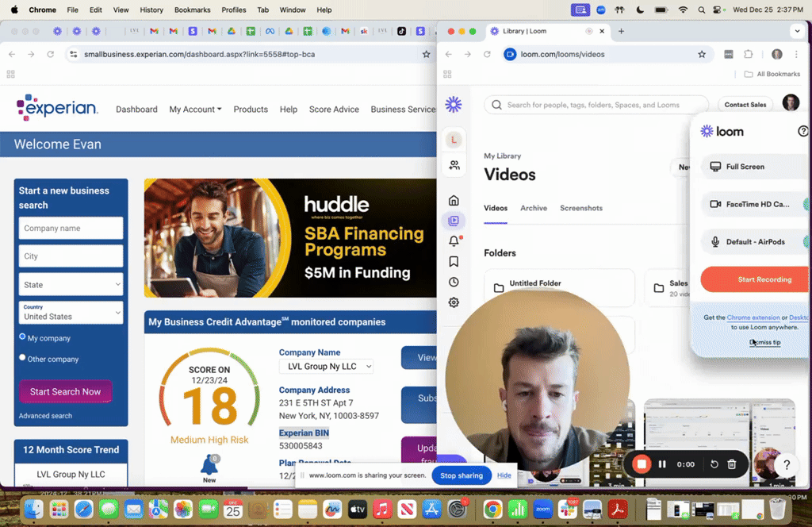
Task: Switch to the Screenshots tab
Action: (581, 208)
